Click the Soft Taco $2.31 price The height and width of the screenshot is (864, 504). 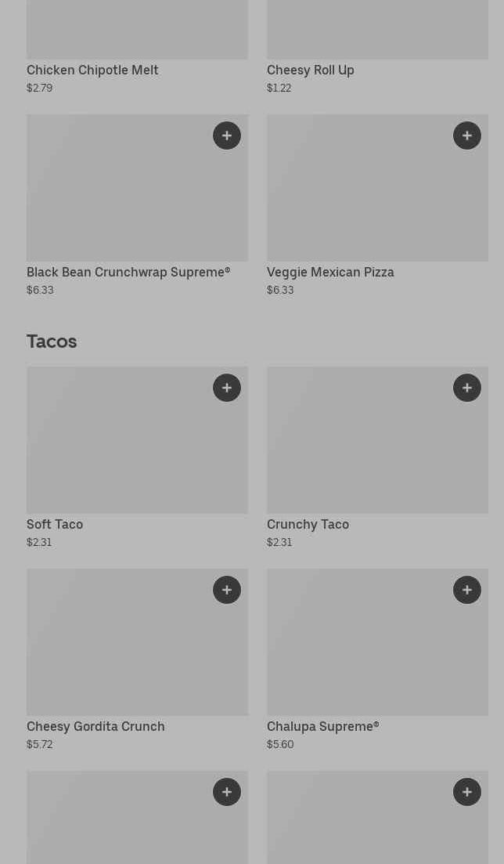(39, 542)
